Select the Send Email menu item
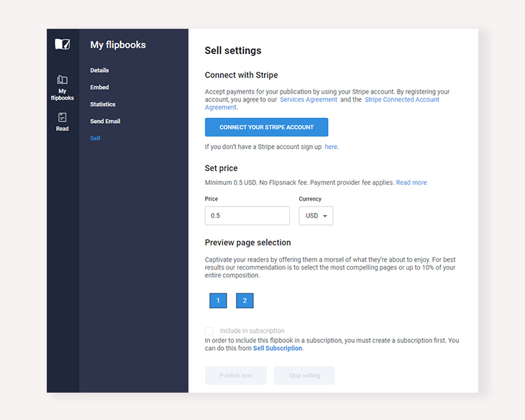The height and width of the screenshot is (420, 525). tap(105, 122)
